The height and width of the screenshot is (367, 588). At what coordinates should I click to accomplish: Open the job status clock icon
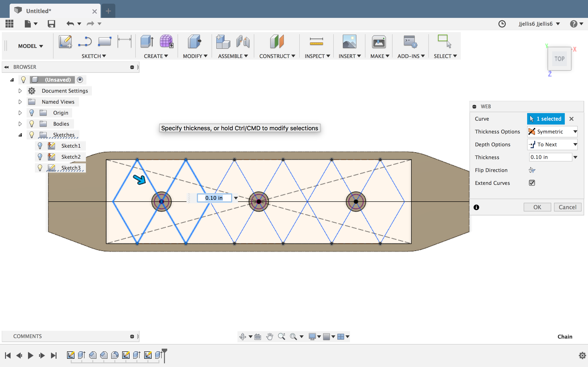coord(502,24)
